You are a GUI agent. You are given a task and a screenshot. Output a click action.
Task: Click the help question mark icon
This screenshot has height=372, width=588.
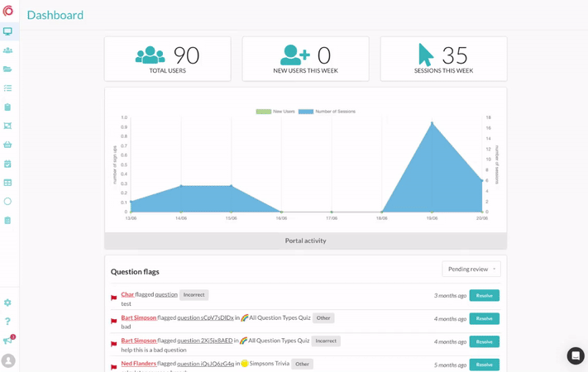(7, 322)
